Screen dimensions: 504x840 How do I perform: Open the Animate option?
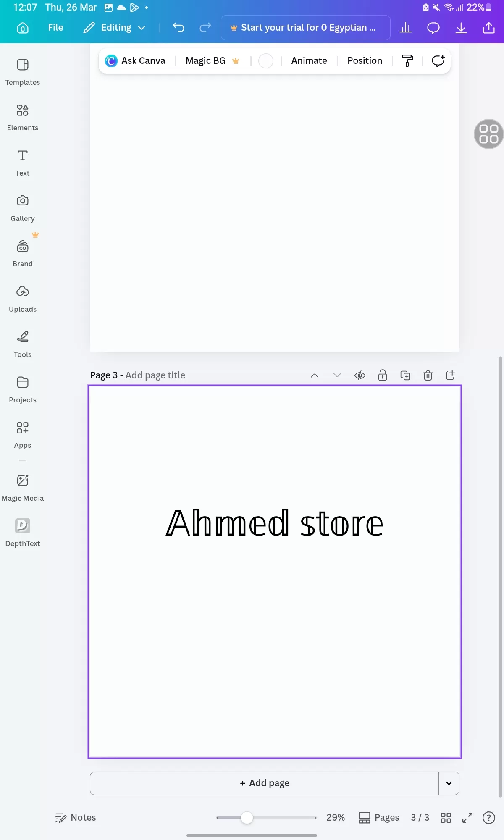pos(309,61)
